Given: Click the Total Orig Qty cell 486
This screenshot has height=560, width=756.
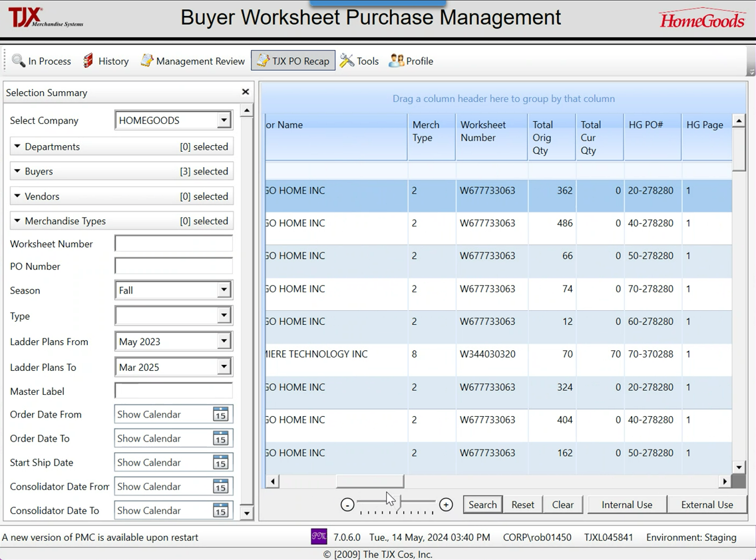Looking at the screenshot, I should coord(552,228).
